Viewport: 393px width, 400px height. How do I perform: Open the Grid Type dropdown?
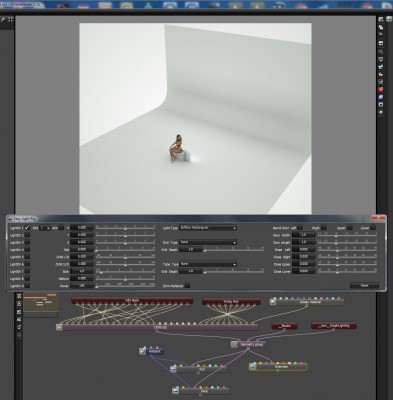click(x=208, y=242)
